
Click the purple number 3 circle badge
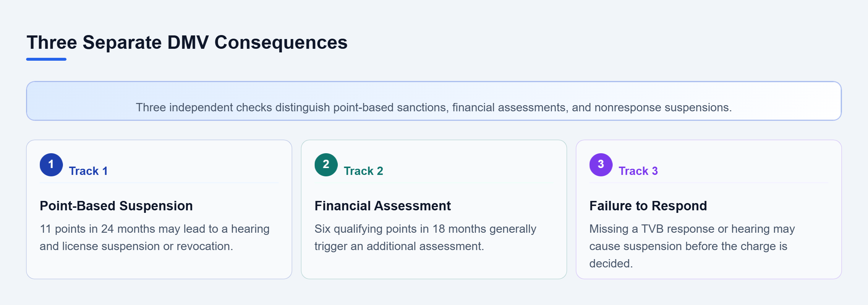click(601, 165)
